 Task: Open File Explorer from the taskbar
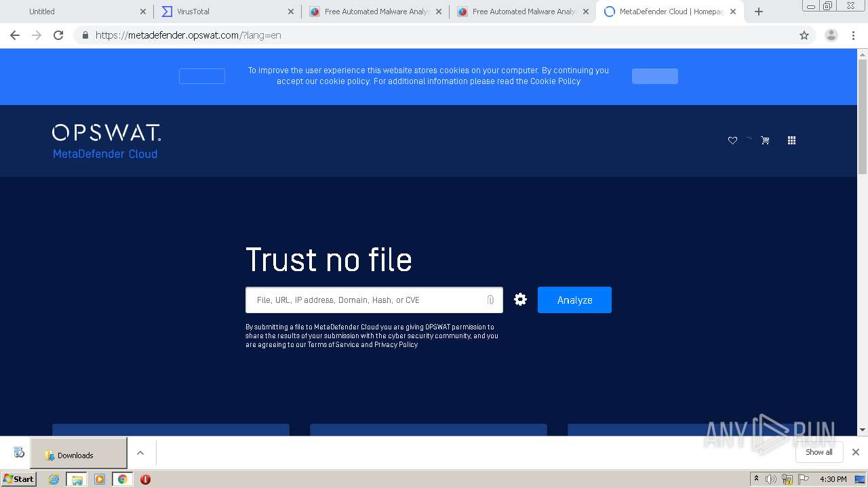click(77, 479)
